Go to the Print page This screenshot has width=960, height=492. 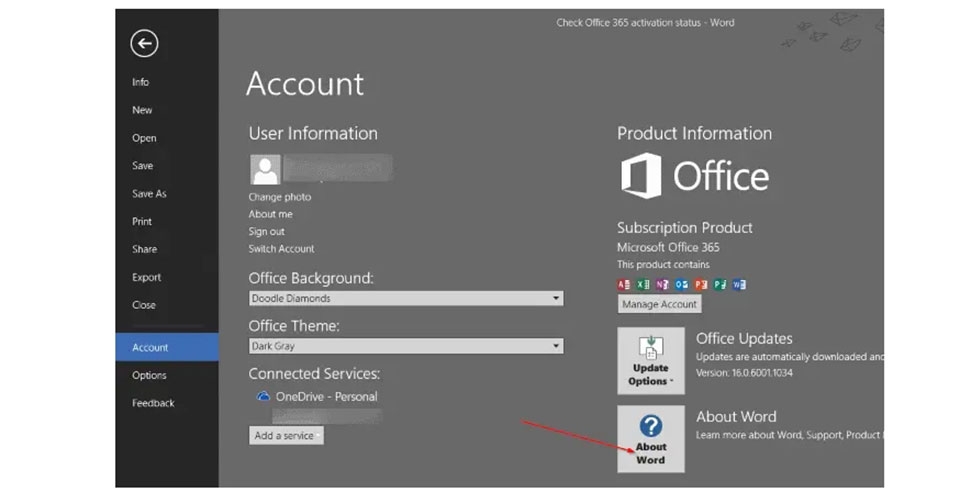click(142, 222)
